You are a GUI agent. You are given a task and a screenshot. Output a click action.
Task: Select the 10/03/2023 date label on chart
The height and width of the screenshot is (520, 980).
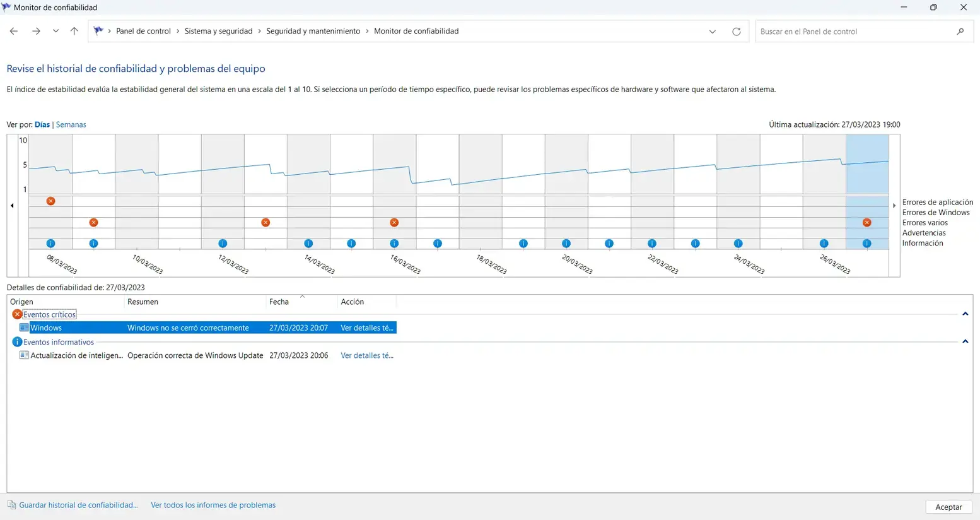point(148,264)
